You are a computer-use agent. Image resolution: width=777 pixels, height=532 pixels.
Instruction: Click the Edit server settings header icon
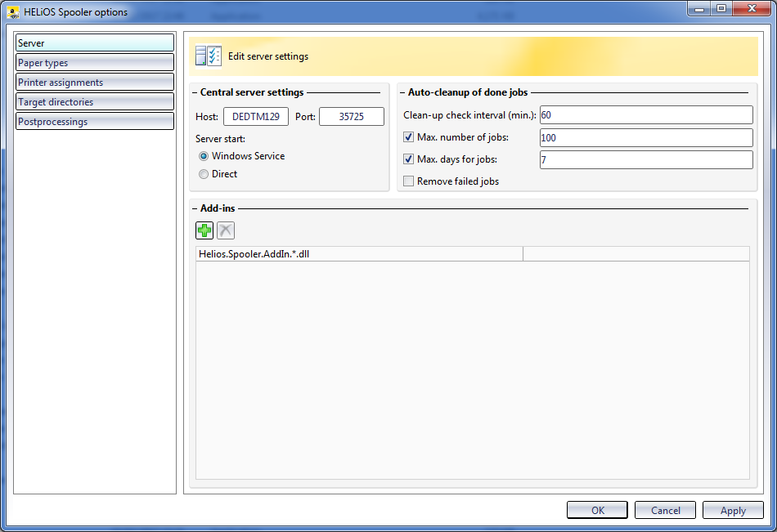208,56
